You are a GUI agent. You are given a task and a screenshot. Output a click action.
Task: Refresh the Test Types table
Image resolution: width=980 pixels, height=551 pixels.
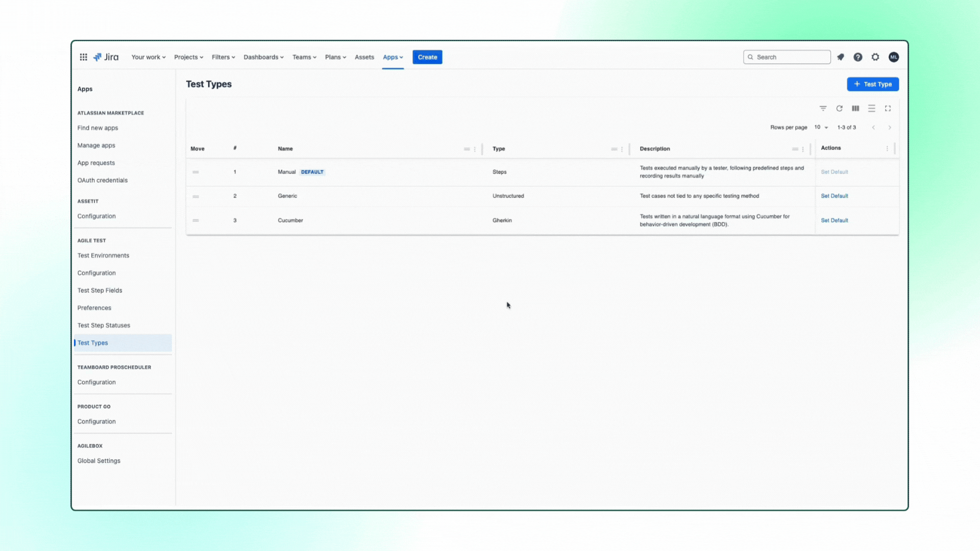(x=839, y=108)
